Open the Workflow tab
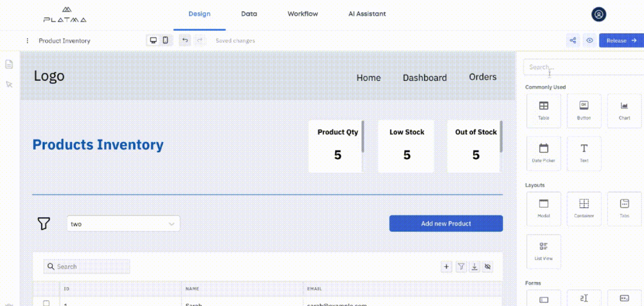This screenshot has width=644, height=306. [x=303, y=14]
